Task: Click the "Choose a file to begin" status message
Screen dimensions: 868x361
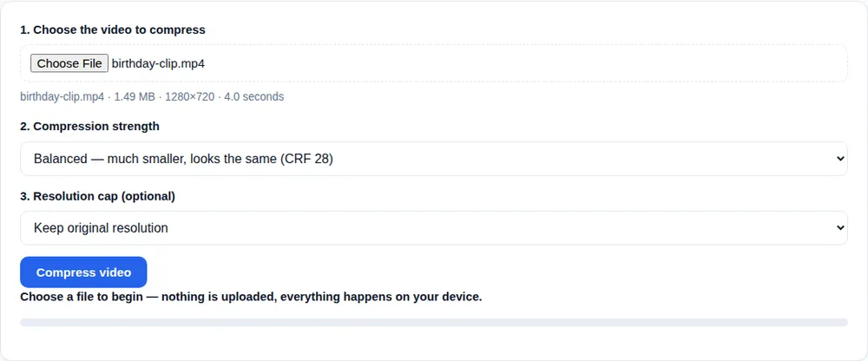Action: (82, 297)
